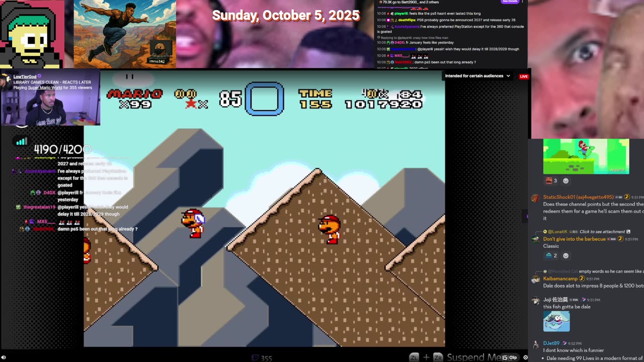Screen dimensions: 644x362
Task: Add reaction smiley beside the count 2 emoji
Action: click(x=566, y=255)
